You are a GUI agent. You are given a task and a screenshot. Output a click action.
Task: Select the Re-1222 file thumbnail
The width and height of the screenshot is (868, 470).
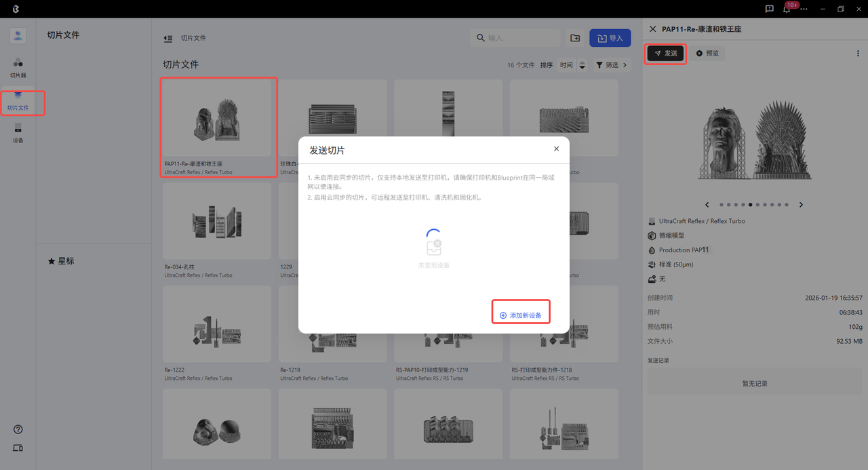[x=217, y=324]
